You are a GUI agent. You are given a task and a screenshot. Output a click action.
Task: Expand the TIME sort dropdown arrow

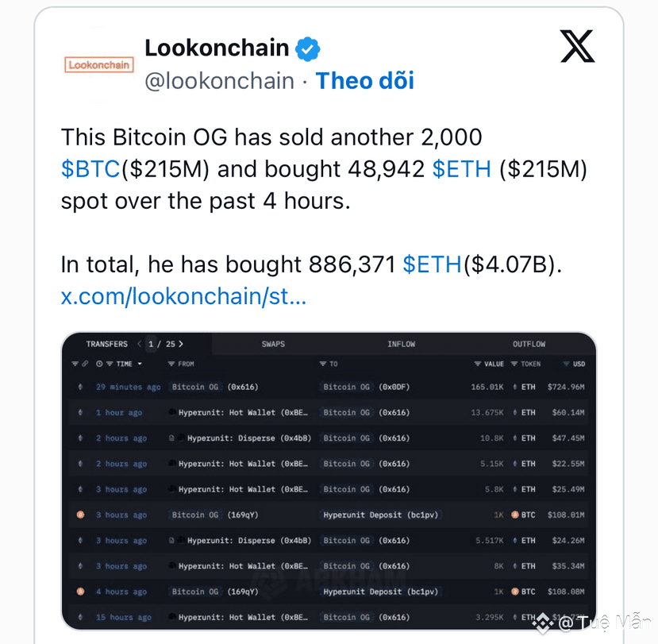click(x=140, y=364)
